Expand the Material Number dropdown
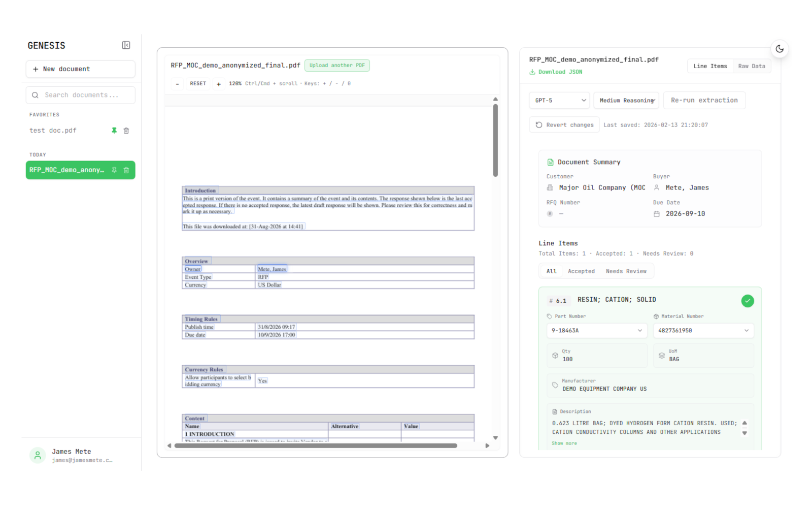Viewport: 812px width, 508px height. click(x=746, y=331)
